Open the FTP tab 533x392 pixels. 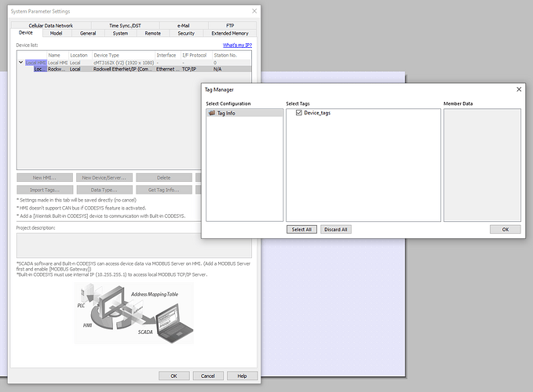[x=230, y=26]
